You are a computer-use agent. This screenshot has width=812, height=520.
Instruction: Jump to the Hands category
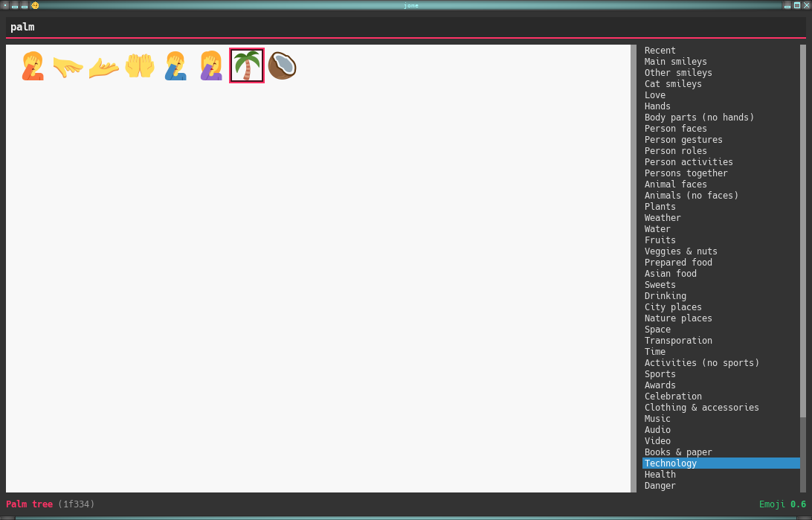coord(721,106)
